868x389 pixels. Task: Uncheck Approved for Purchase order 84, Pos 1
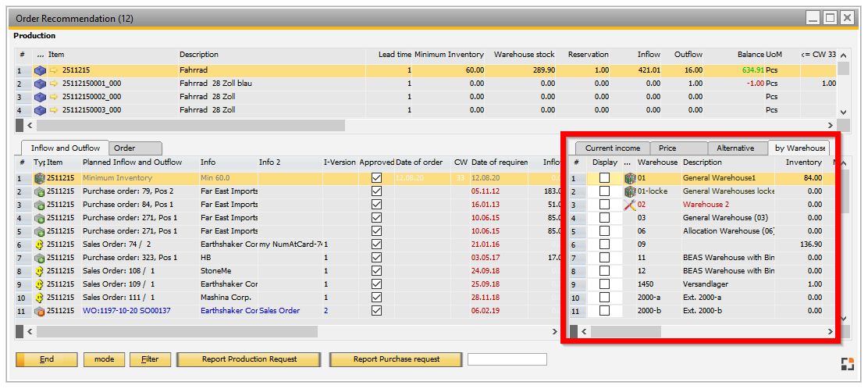tap(377, 205)
